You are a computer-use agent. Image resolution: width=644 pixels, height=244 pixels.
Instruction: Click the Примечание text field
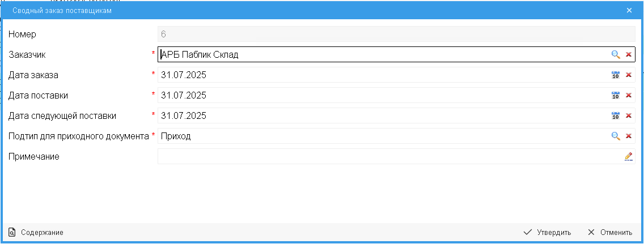(x=385, y=156)
